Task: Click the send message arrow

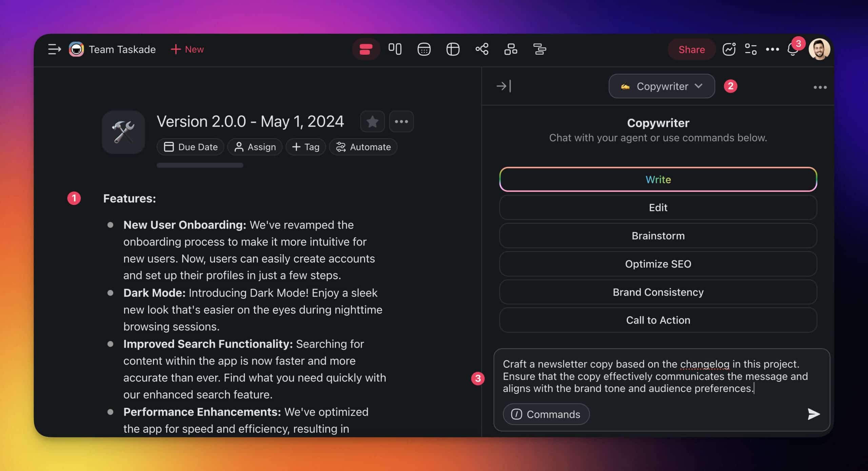Action: (813, 414)
